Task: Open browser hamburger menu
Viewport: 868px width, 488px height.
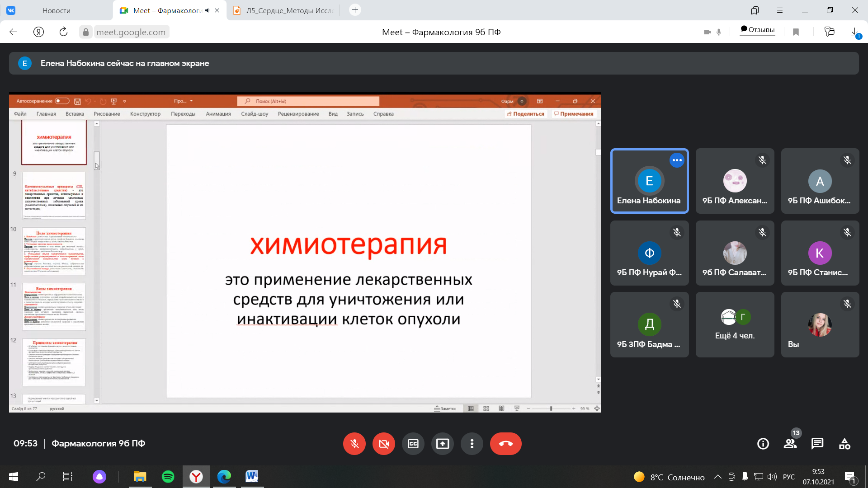Action: [779, 10]
